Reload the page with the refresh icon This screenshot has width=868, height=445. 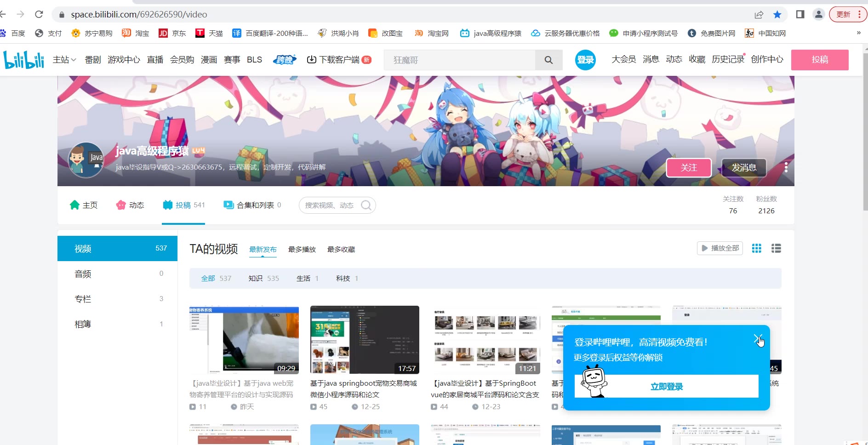click(39, 14)
